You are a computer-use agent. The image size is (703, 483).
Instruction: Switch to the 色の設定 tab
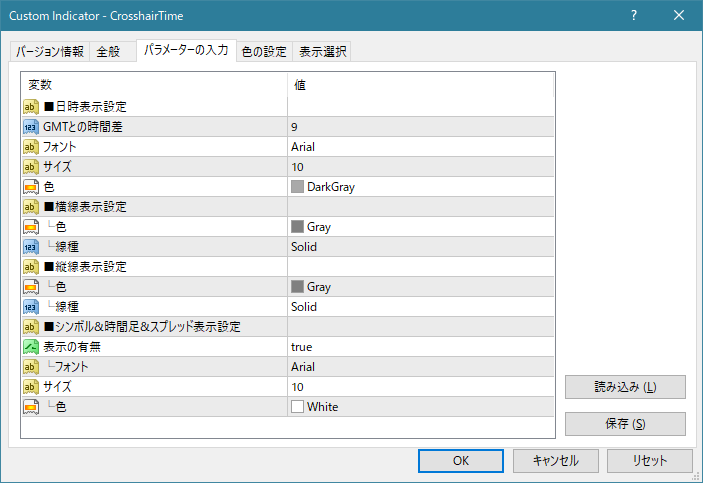point(264,52)
